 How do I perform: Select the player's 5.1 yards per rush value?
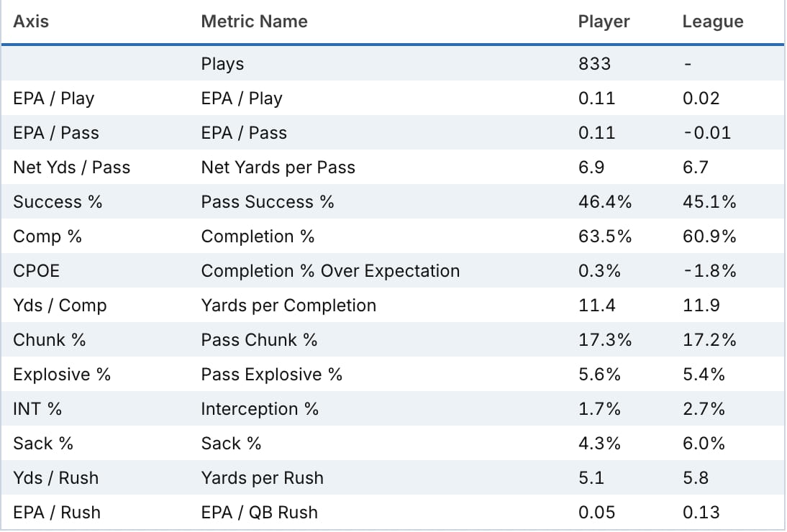point(591,478)
